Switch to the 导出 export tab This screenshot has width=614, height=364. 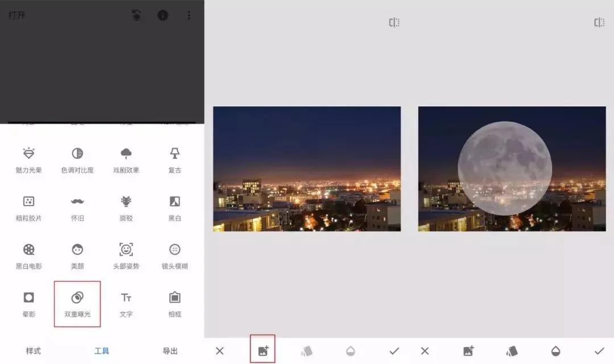click(169, 351)
